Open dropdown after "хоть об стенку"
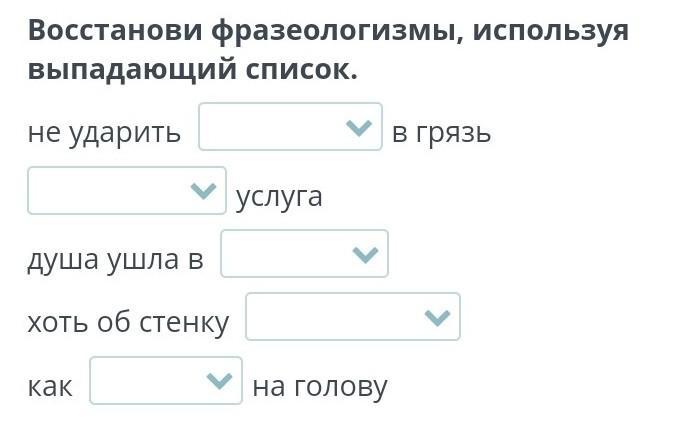 coord(352,317)
